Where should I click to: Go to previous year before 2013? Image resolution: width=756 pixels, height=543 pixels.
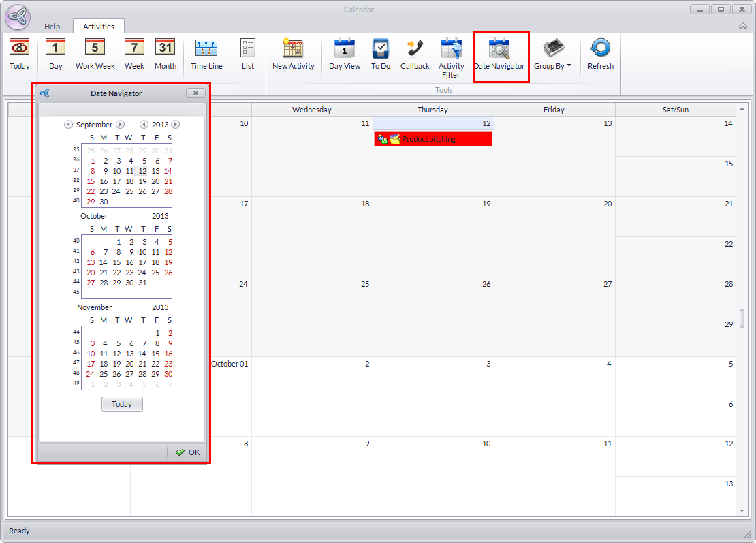(x=144, y=125)
